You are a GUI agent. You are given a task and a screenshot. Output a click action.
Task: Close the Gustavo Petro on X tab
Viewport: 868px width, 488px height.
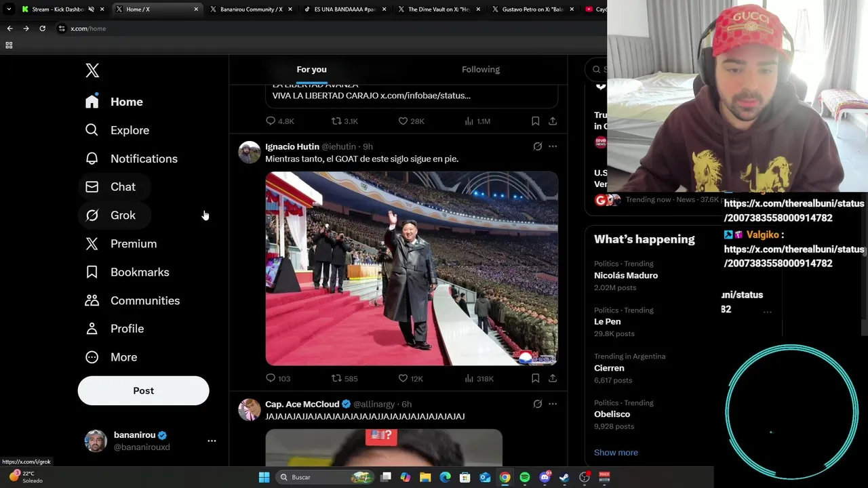(x=572, y=9)
